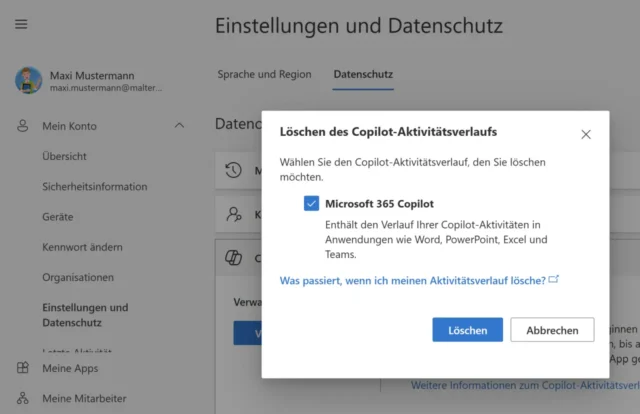Collapse the Mein Konto section chevron
This screenshot has height=414, width=640.
[x=179, y=126]
